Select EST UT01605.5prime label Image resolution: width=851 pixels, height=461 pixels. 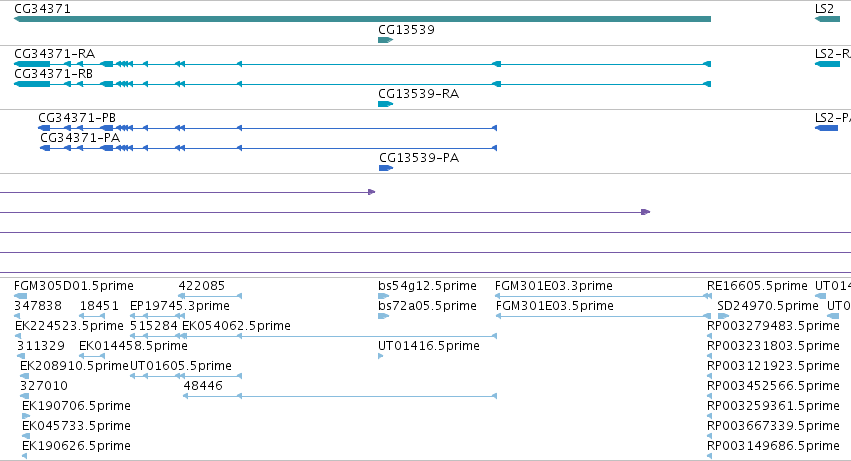coord(181,367)
